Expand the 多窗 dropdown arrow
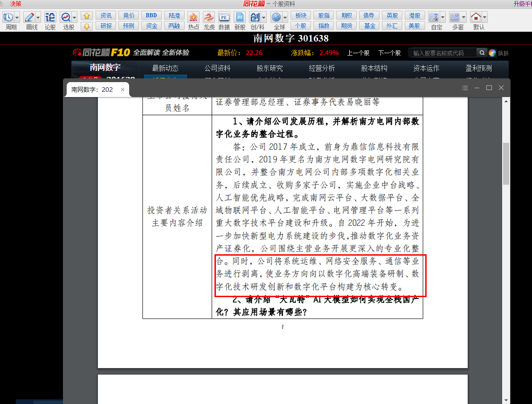Image resolution: width=532 pixels, height=404 pixels. click(463, 17)
